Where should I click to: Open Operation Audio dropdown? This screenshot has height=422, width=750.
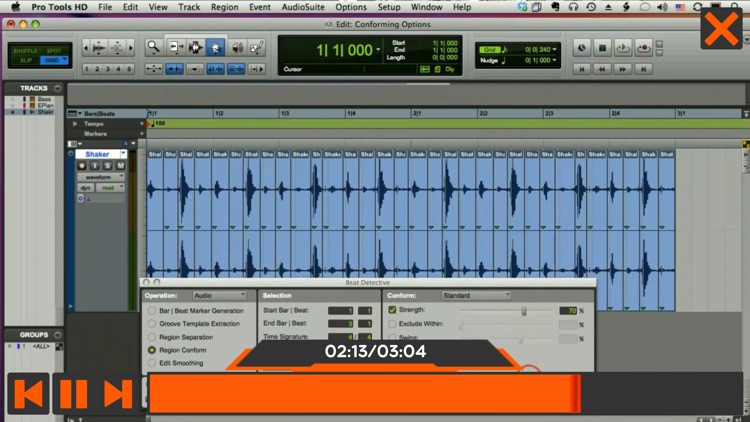click(220, 296)
